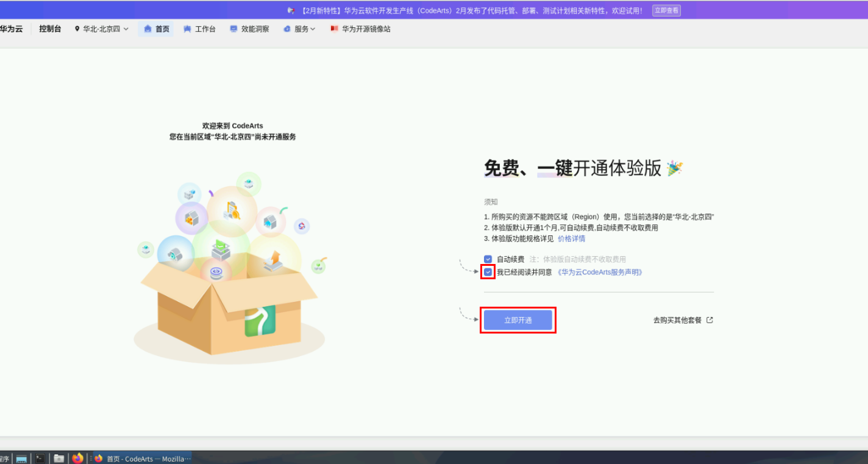Screen dimensions: 868x464
Task: Open the 效能洞察 tab
Action: [x=249, y=29]
